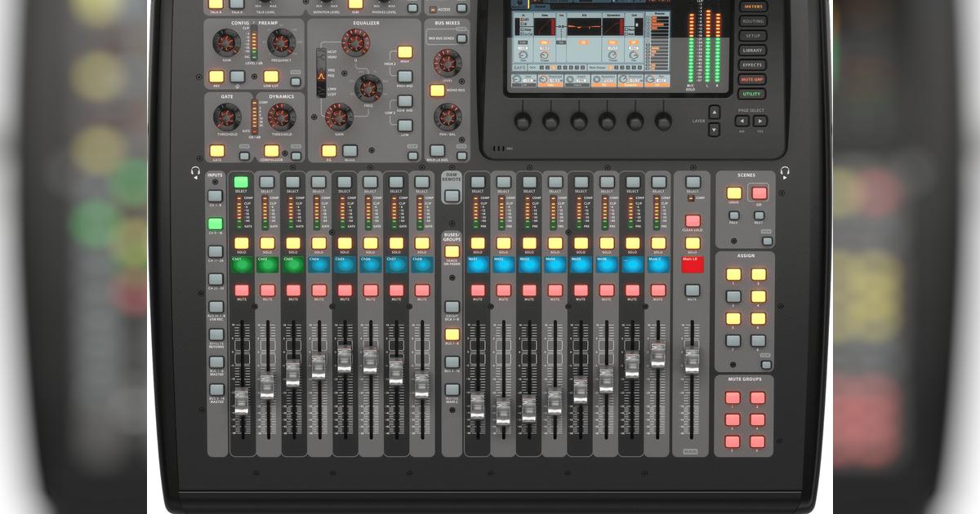This screenshot has height=514, width=980.
Task: Open the UTILITY screen
Action: 753,92
